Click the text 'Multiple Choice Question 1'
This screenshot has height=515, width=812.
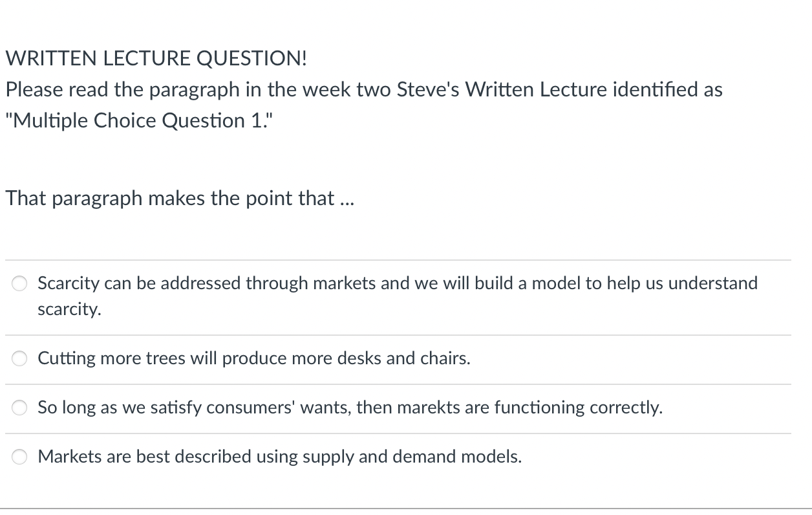[139, 120]
